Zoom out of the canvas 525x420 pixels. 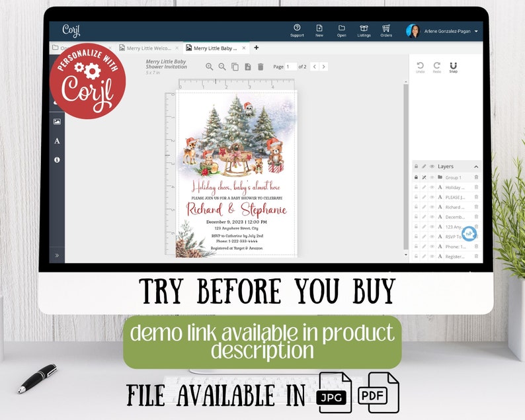coord(222,67)
